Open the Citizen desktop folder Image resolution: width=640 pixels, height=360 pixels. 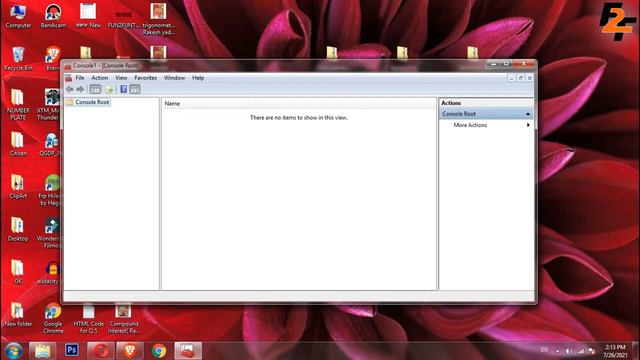pos(18,144)
